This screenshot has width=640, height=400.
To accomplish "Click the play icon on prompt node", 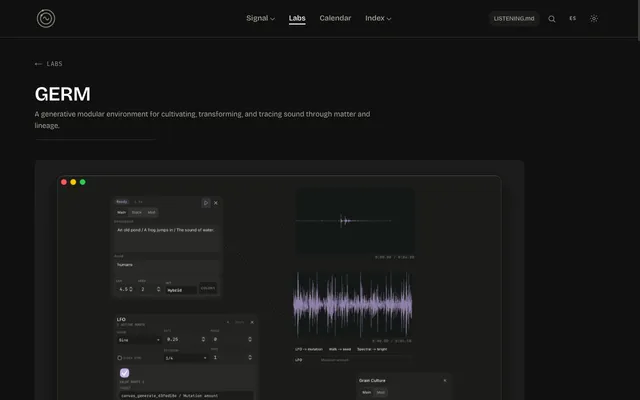I will [x=206, y=202].
